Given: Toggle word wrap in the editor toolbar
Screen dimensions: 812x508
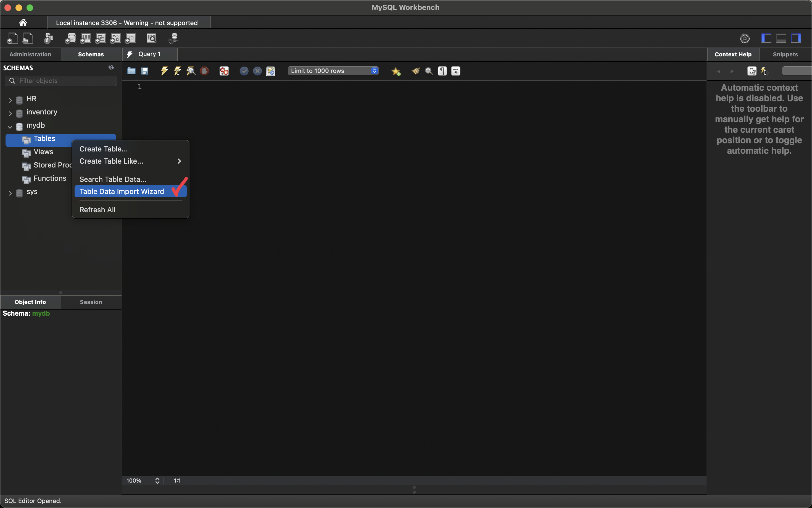Looking at the screenshot, I should [x=455, y=71].
